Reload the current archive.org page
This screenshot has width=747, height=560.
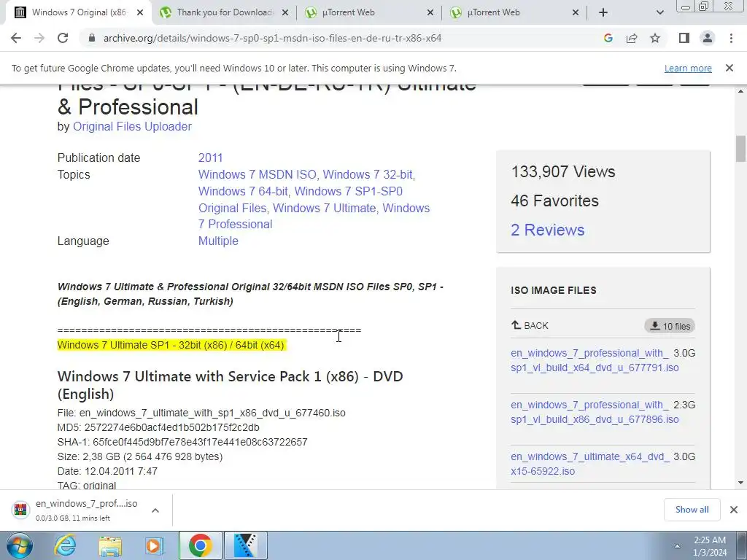tap(63, 38)
